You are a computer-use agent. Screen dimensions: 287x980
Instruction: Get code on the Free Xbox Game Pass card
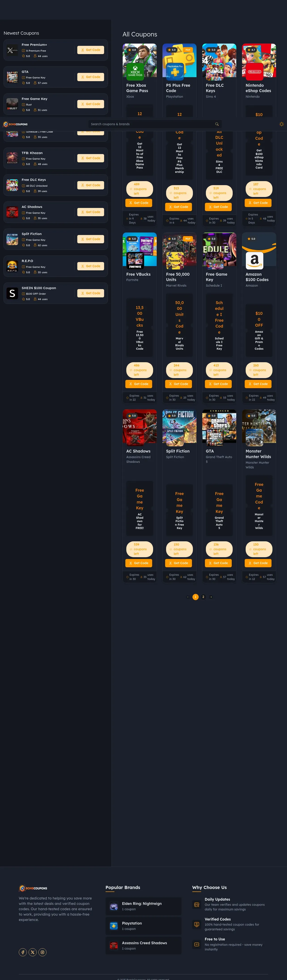pos(139,203)
